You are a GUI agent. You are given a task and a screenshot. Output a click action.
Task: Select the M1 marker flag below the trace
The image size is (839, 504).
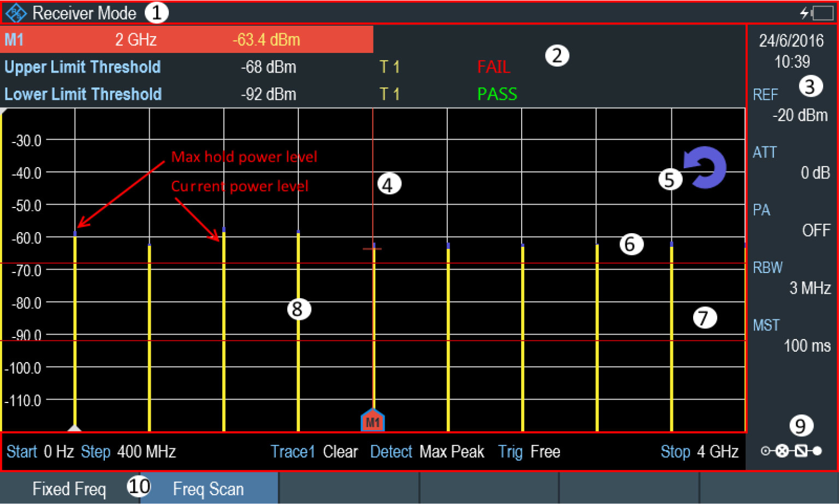373,420
